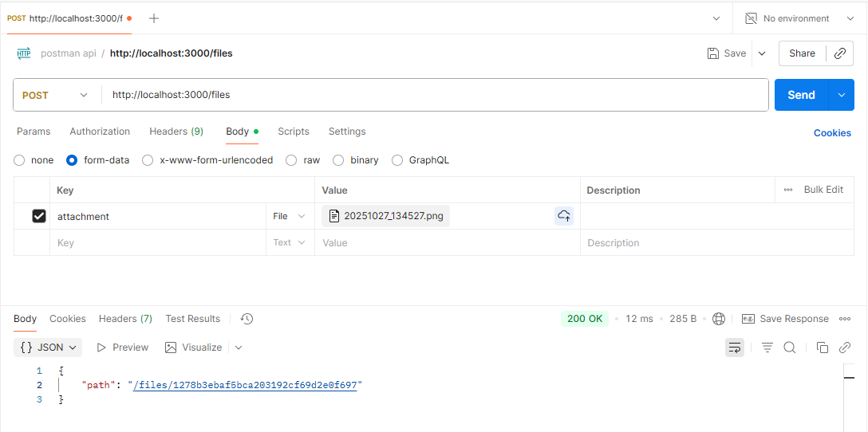Image resolution: width=868 pixels, height=432 pixels.
Task: Click the empty Value field
Action: point(448,242)
